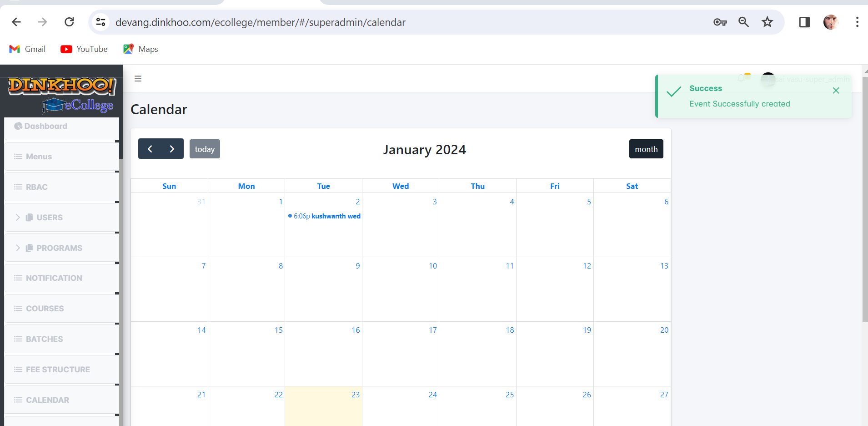Select January 10 date number
The image size is (868, 426).
pos(433,266)
